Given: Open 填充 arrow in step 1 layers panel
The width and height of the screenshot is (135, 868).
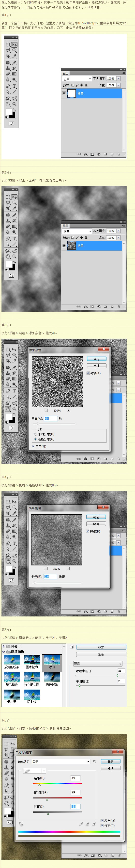Looking at the screenshot, I should click(x=118, y=85).
